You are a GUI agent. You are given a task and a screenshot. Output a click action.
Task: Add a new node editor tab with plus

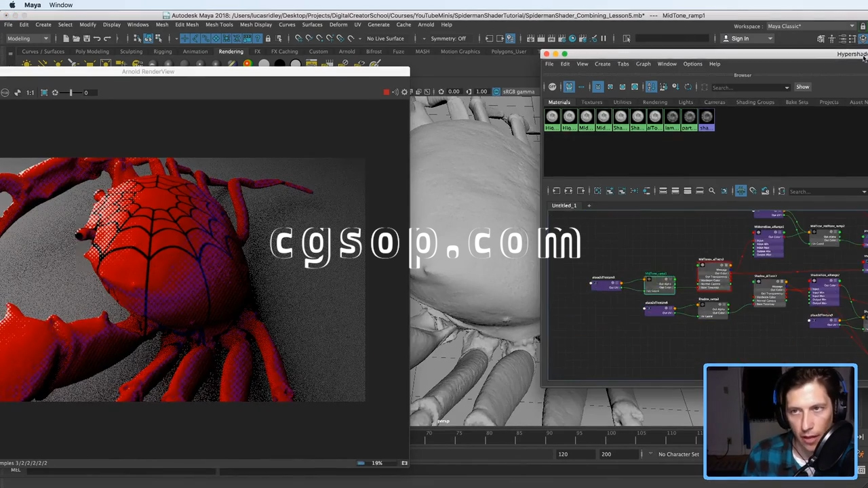(x=589, y=205)
